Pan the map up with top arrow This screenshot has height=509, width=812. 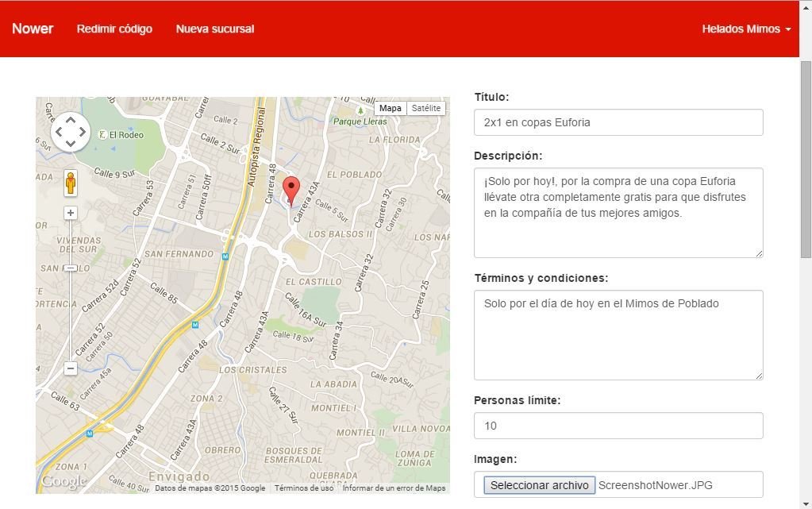(71, 120)
